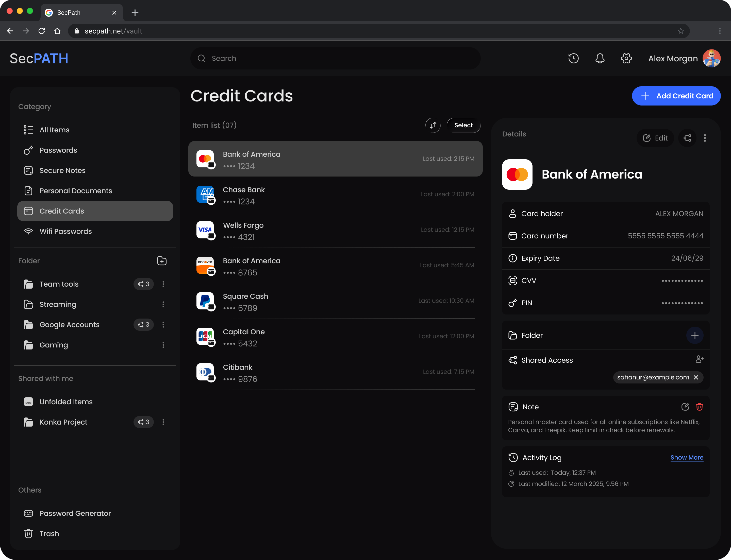Viewport: 731px width, 560px height.
Task: Click the Edit button in Details
Action: 655,138
